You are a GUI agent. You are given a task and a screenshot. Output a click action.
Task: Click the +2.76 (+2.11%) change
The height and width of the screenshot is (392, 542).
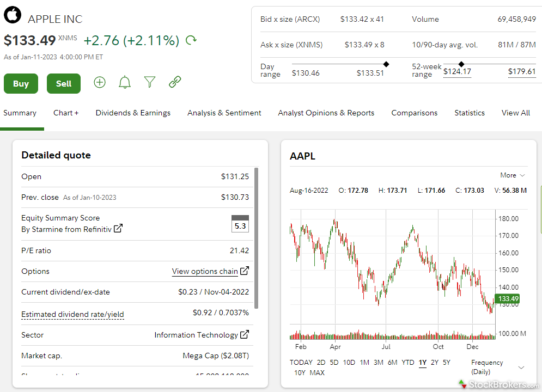coord(131,40)
